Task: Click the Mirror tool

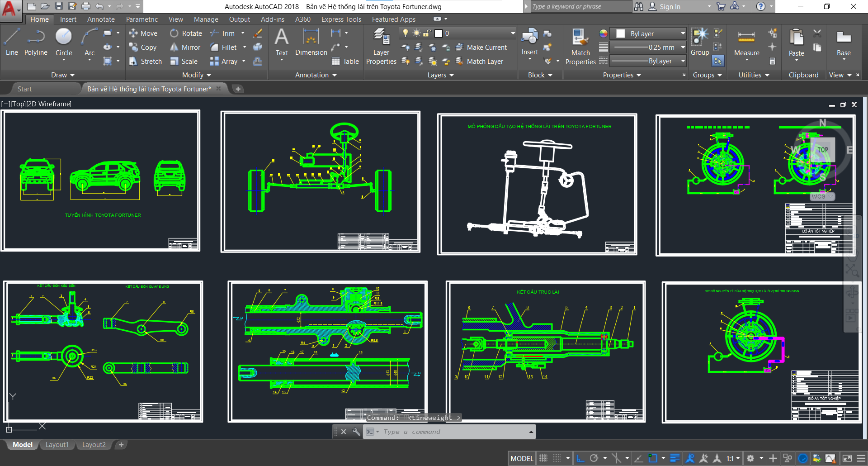Action: click(x=185, y=47)
